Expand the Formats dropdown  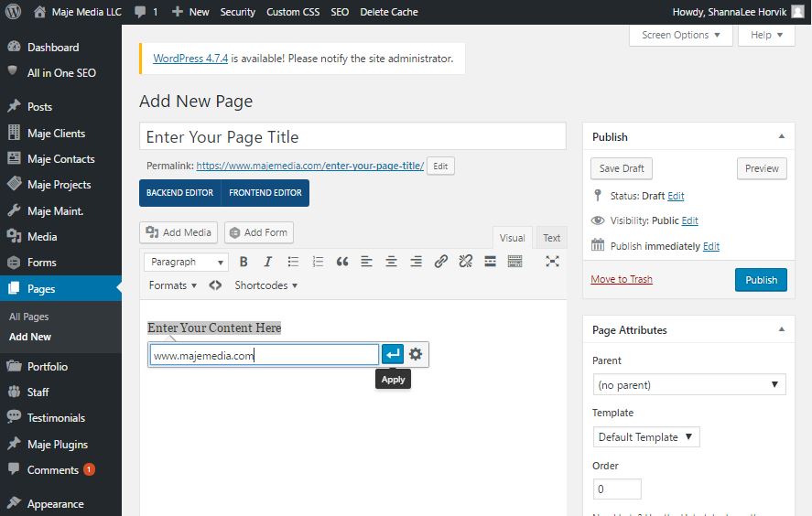point(172,285)
